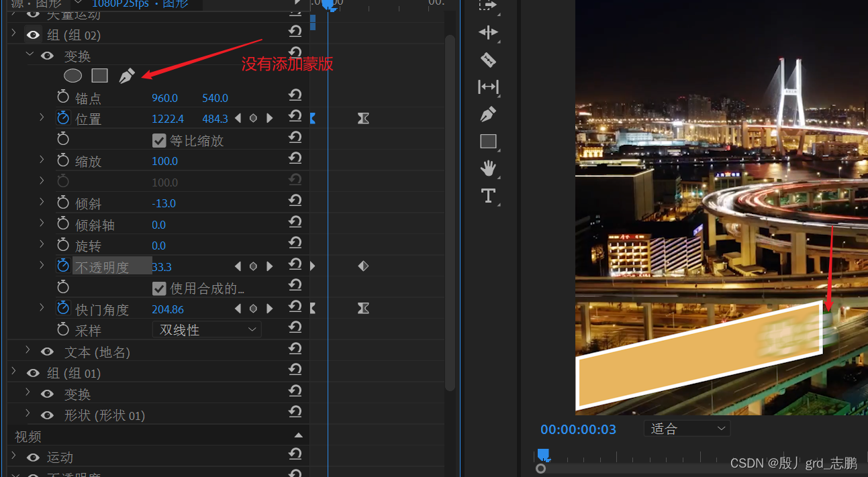Toggle 锚点 animation stopwatch

[63, 97]
